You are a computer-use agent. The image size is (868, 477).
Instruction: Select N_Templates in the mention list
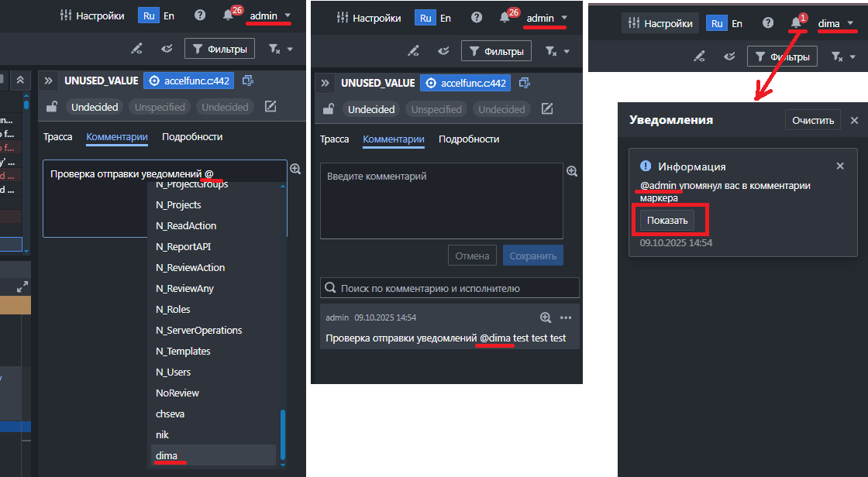coord(183,351)
